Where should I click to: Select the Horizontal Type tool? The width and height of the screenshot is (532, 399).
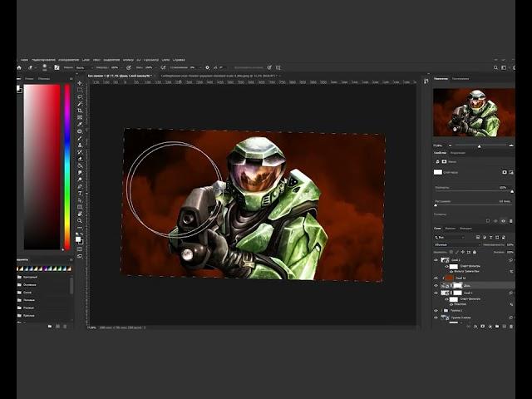[80, 194]
